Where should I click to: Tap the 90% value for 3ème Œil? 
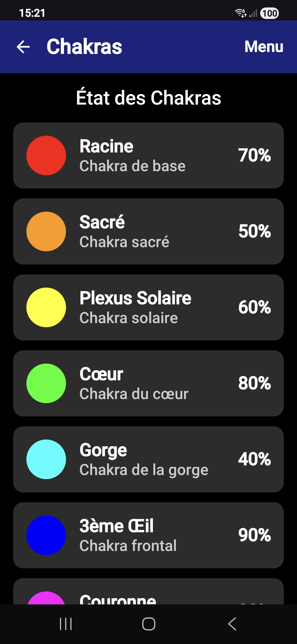point(254,535)
